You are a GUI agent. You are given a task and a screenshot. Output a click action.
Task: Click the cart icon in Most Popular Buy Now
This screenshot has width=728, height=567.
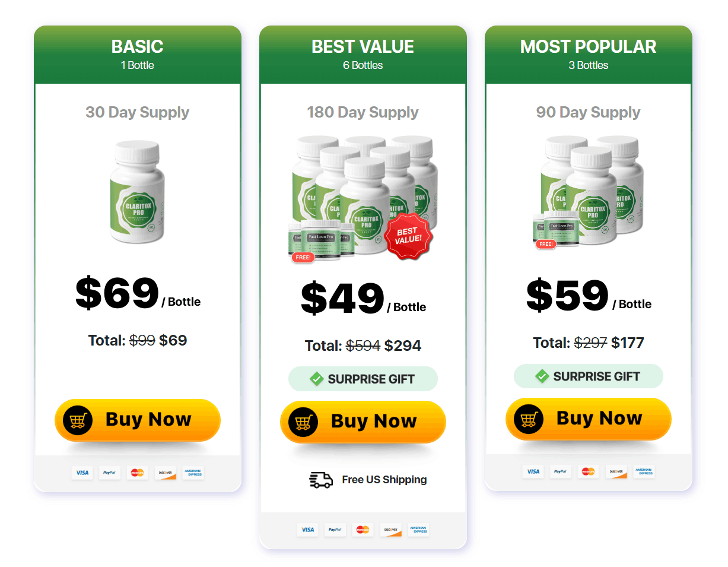click(x=529, y=419)
